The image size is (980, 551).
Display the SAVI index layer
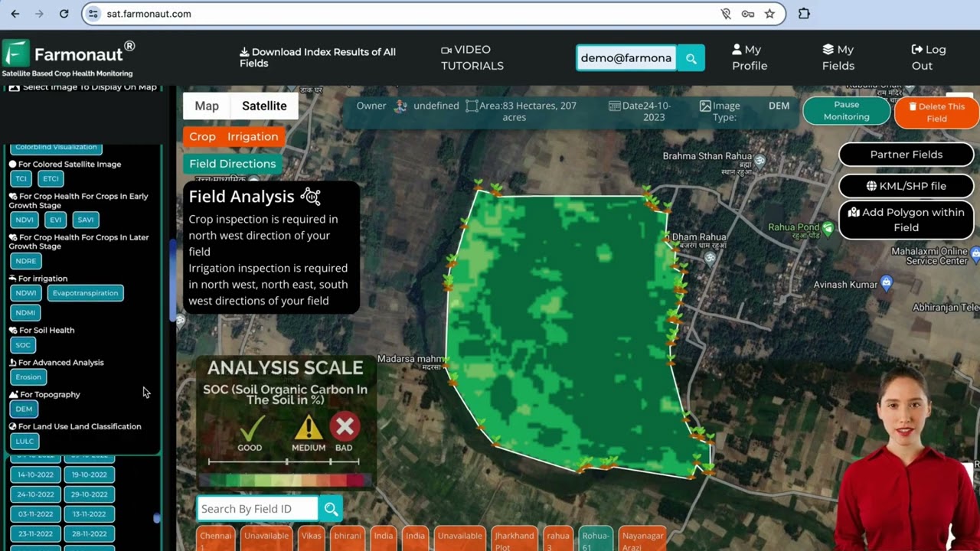(86, 220)
